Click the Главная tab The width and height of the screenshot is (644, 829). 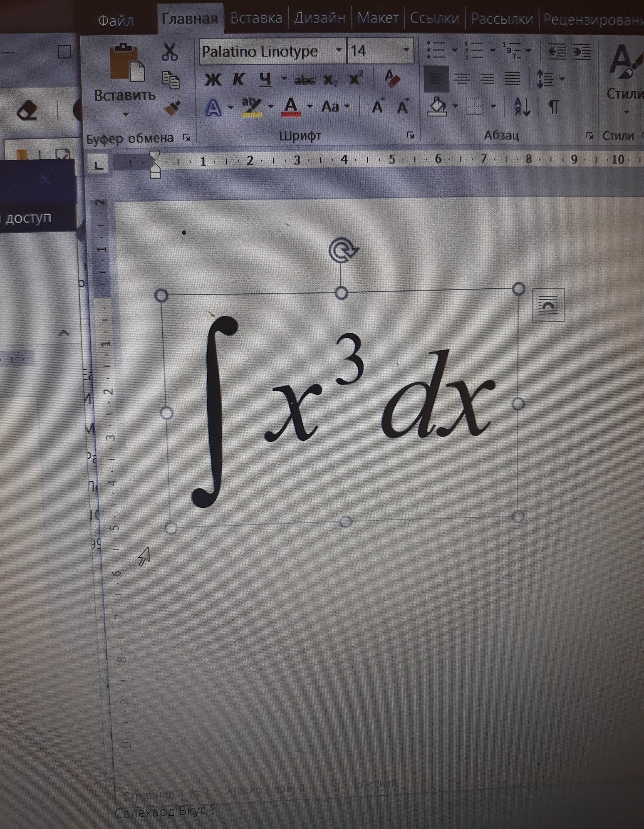(x=190, y=19)
